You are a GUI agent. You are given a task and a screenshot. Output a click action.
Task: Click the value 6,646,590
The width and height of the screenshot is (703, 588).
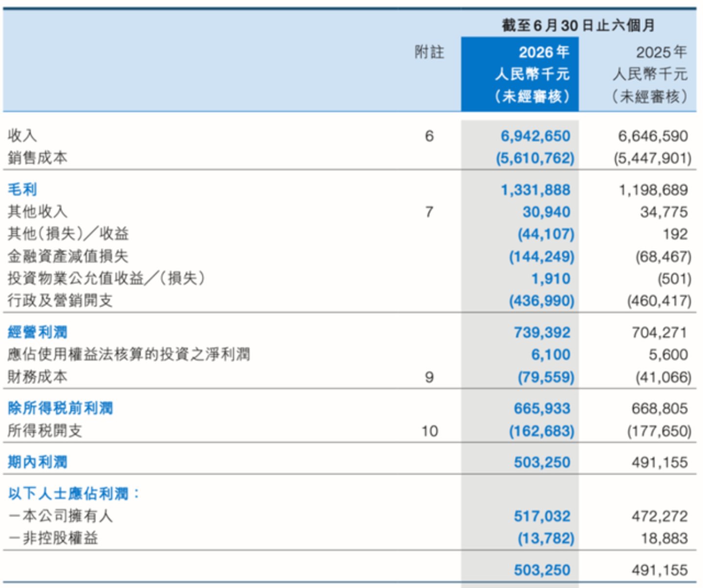[653, 136]
